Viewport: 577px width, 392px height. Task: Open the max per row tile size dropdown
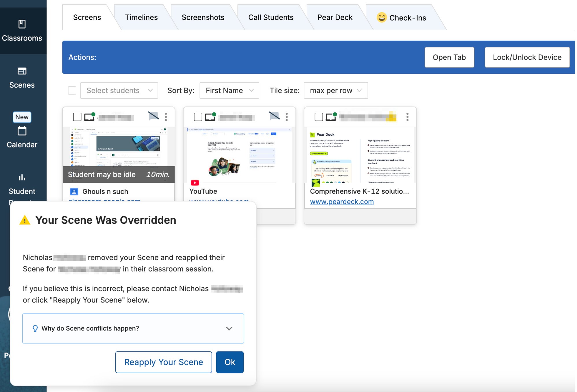(x=336, y=90)
